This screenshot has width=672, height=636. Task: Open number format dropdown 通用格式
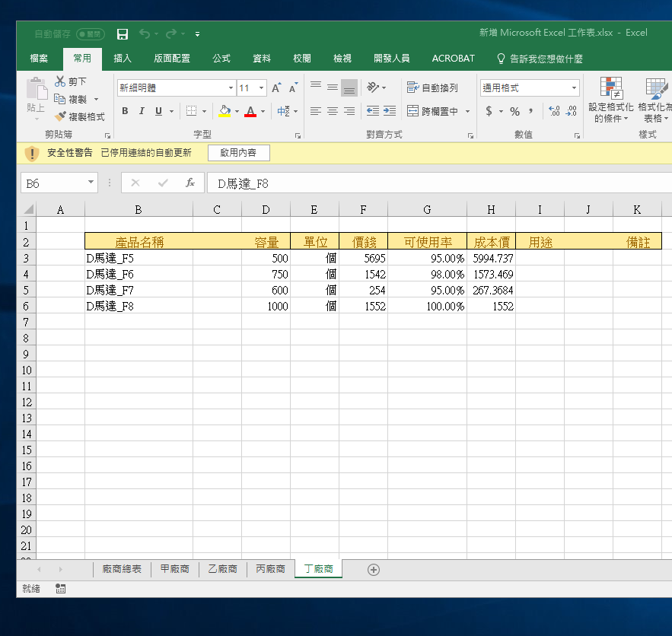(x=574, y=87)
